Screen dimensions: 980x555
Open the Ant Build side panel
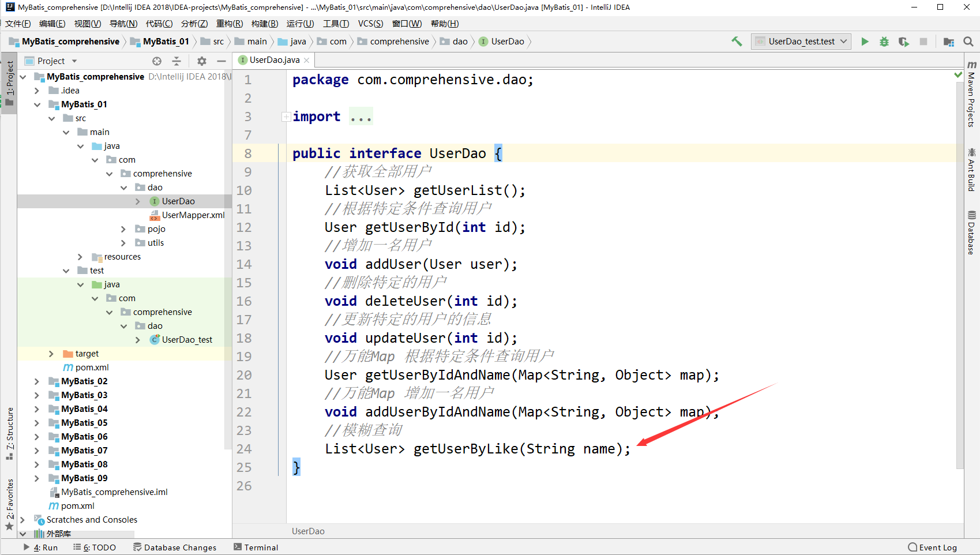pyautogui.click(x=972, y=170)
